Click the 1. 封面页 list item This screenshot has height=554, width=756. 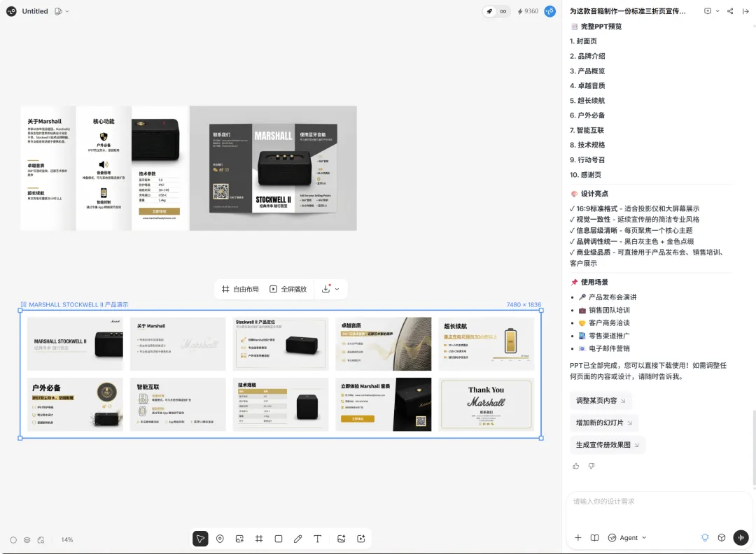point(583,41)
